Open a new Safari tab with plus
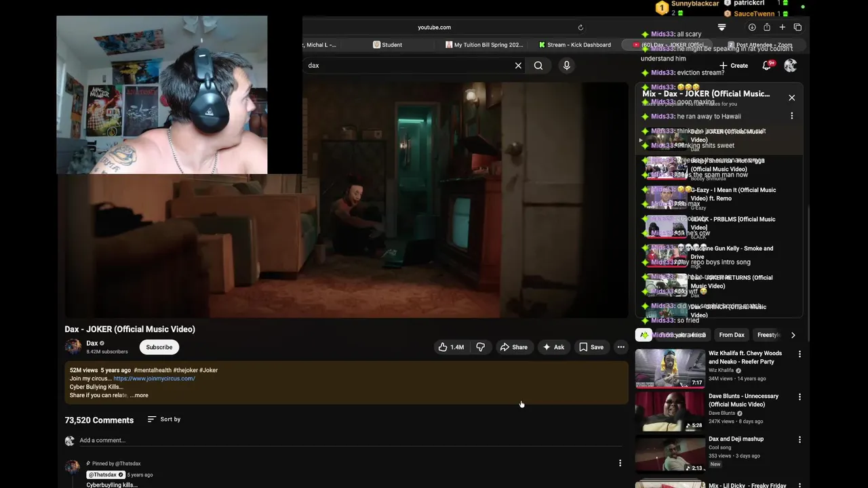Viewport: 868px width, 488px height. (x=782, y=27)
